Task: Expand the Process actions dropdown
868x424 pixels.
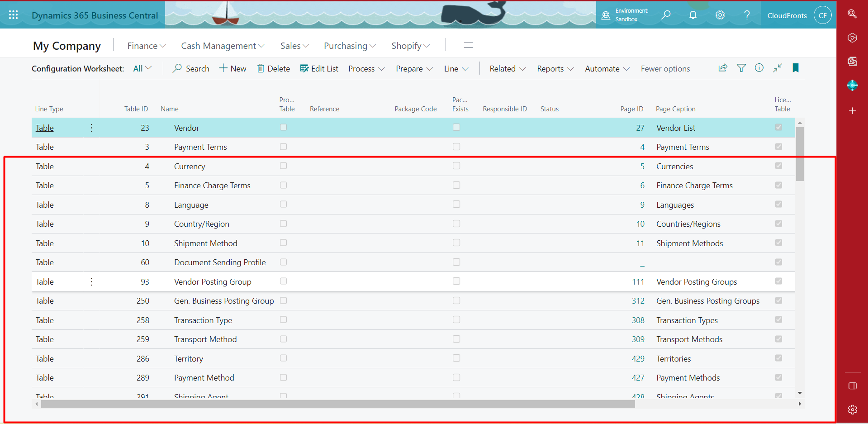Action: 366,69
